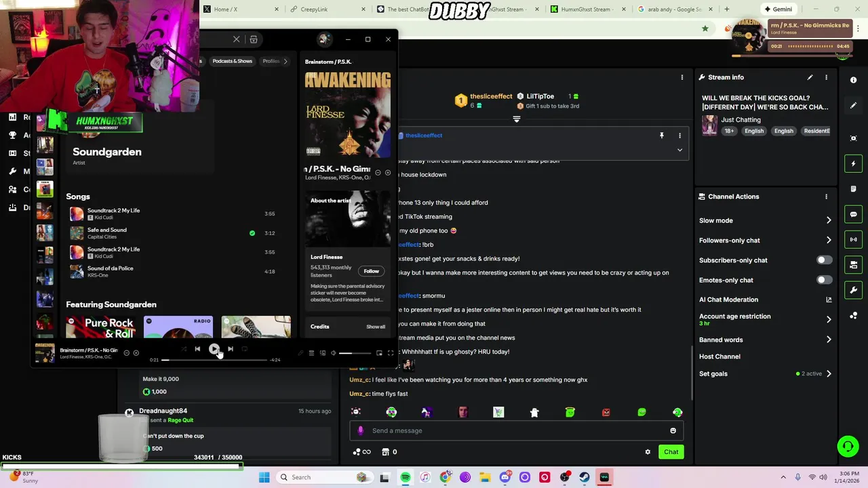Open chat settings gear icon
This screenshot has width=868, height=488.
pyautogui.click(x=648, y=452)
